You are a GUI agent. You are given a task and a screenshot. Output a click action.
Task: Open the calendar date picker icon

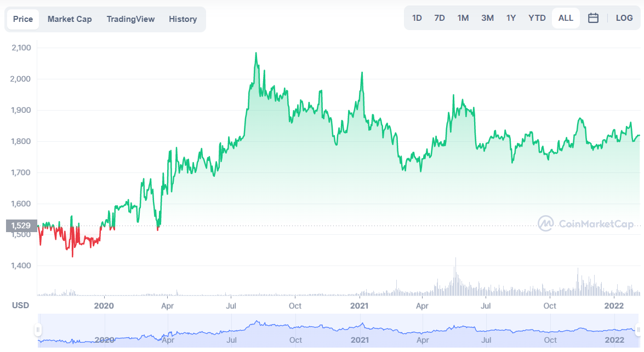[593, 18]
